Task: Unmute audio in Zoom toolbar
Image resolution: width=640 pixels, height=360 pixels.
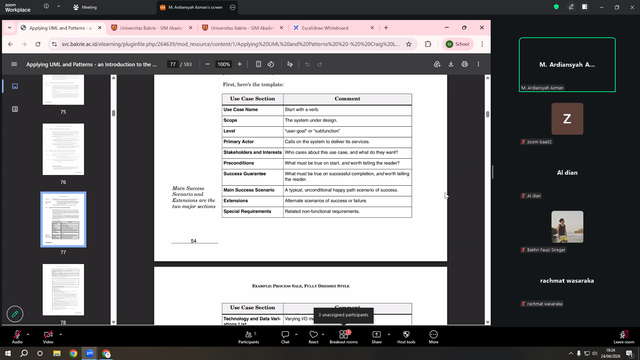Action: (x=17, y=337)
